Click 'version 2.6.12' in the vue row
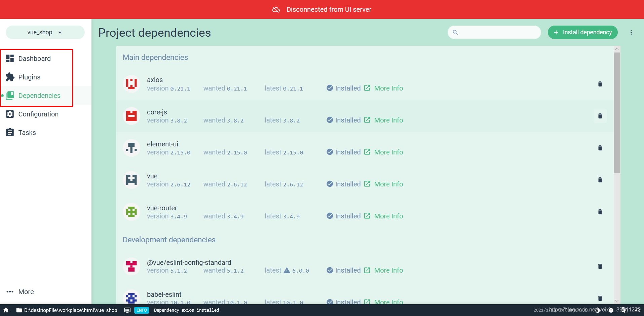This screenshot has width=644, height=316. (169, 184)
